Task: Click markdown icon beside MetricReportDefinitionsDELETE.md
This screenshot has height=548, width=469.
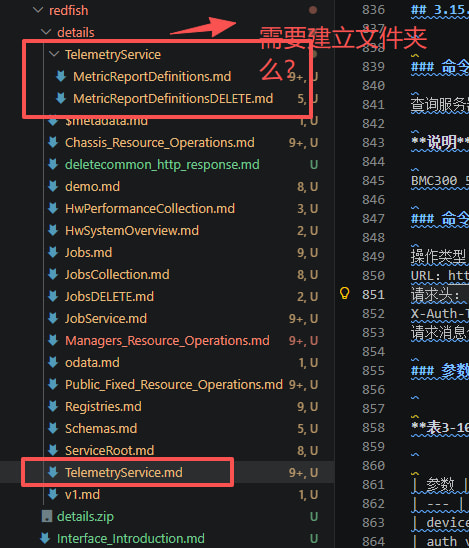Action: [61, 98]
